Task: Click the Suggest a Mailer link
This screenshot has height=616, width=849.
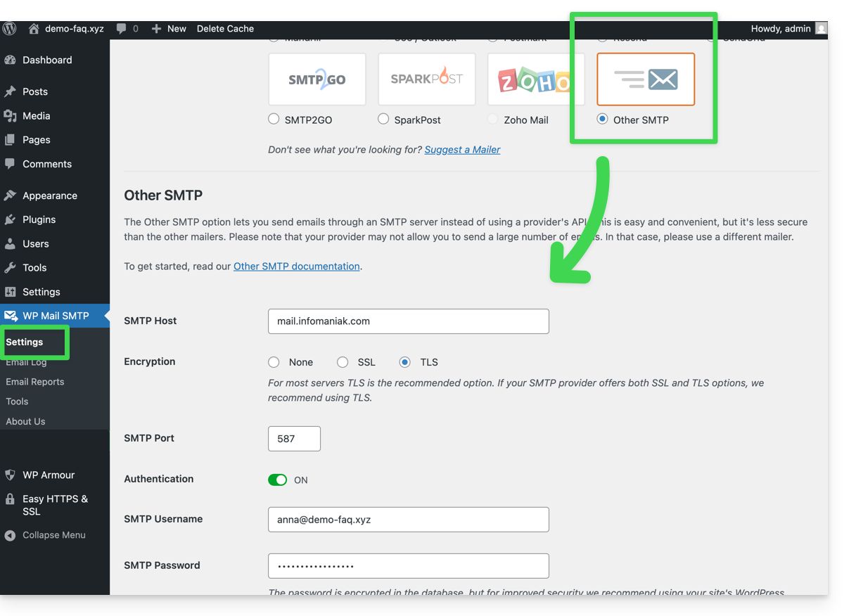Action: [462, 150]
